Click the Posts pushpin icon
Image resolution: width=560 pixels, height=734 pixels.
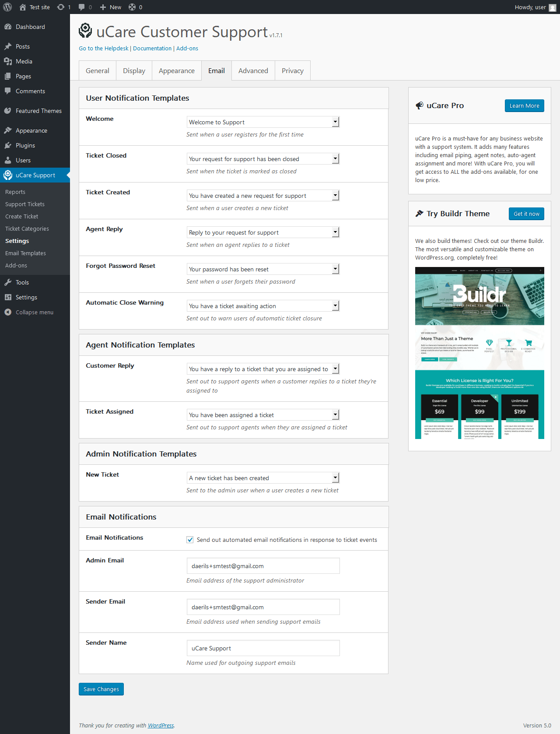[x=8, y=46]
